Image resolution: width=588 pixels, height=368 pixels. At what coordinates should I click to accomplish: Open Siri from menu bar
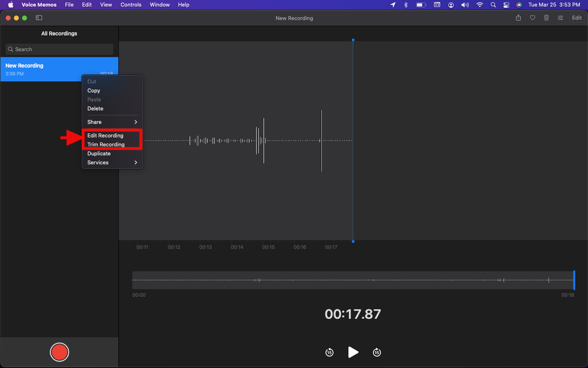click(519, 5)
